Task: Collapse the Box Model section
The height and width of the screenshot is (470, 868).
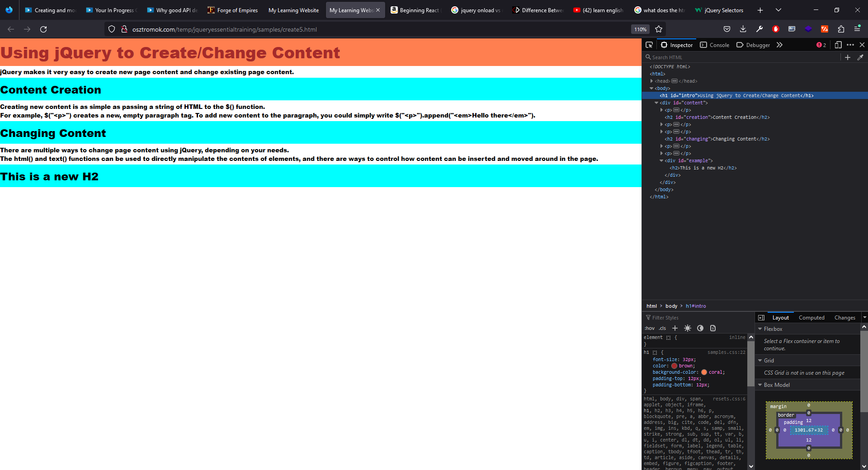Action: (x=760, y=385)
